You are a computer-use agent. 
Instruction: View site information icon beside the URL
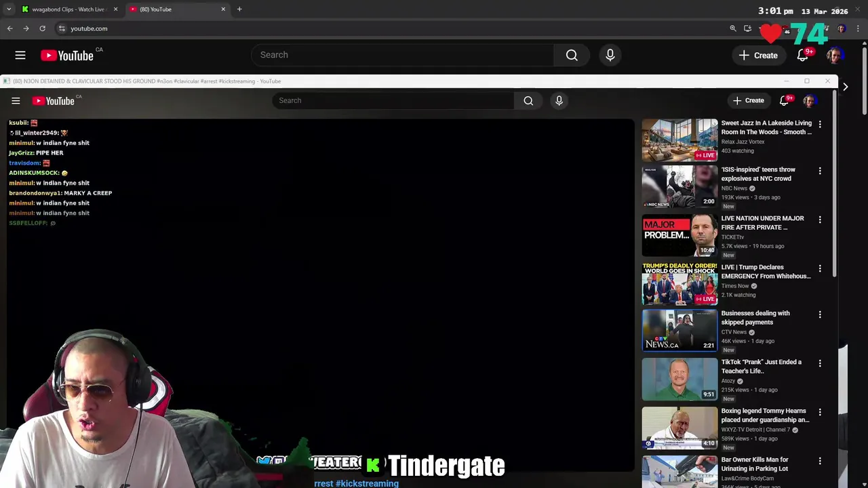click(x=62, y=28)
